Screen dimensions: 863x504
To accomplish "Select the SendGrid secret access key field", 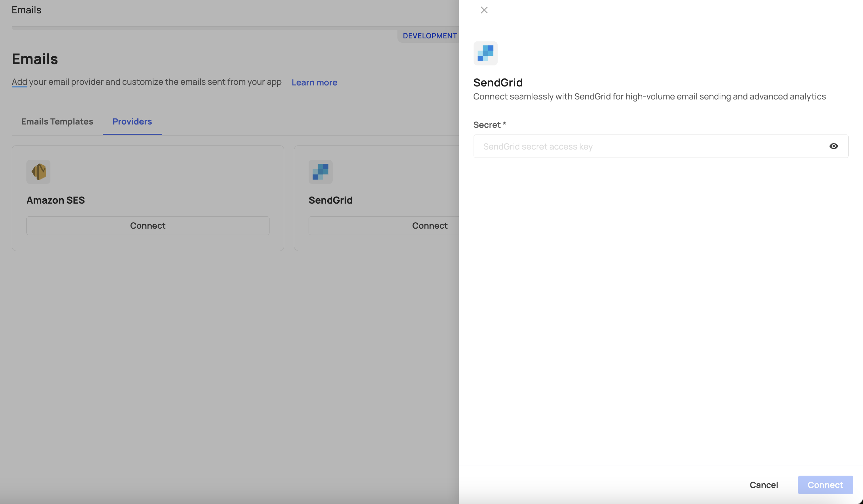I will [660, 146].
